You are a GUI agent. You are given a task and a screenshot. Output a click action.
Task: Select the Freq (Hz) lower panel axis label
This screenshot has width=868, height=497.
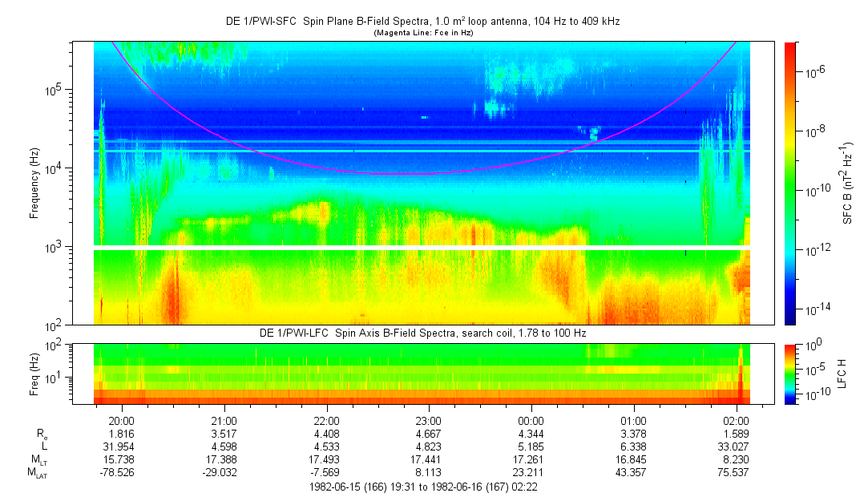click(34, 374)
